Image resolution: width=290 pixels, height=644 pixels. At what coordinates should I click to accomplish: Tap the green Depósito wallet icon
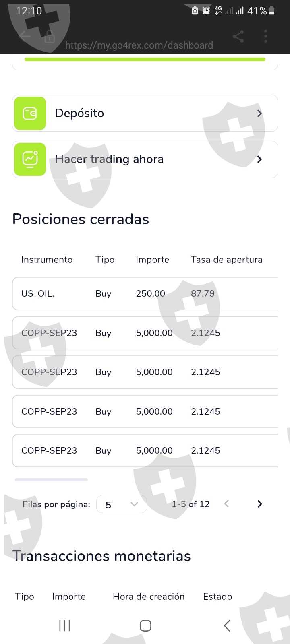point(30,113)
